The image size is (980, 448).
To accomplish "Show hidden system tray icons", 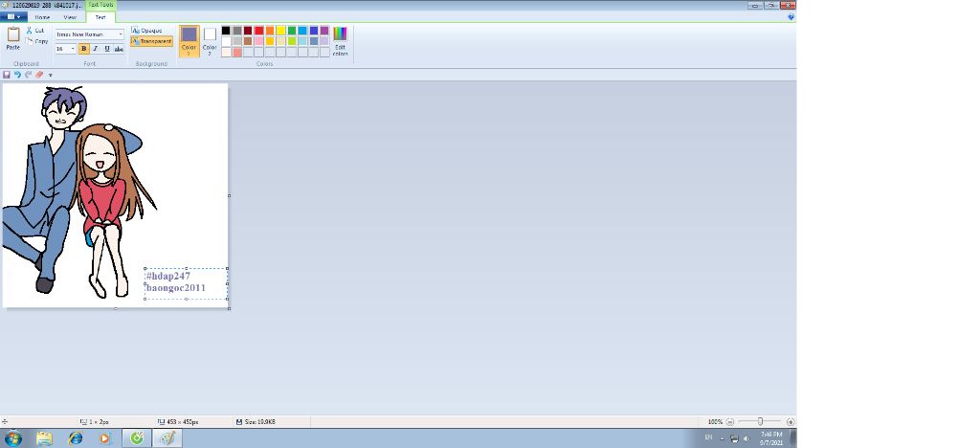I will [x=723, y=438].
